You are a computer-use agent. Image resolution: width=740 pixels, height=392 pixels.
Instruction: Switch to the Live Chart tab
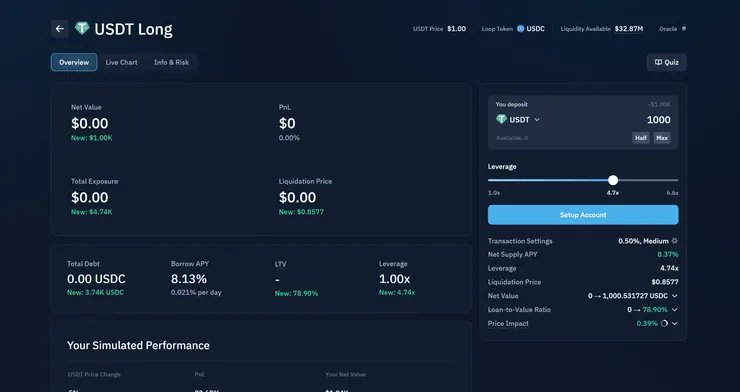click(x=121, y=62)
